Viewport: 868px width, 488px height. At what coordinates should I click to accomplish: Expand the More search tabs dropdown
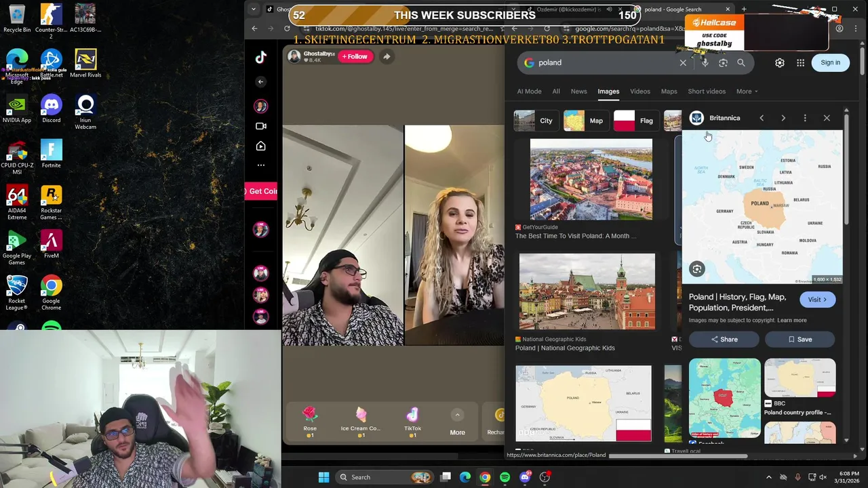[747, 91]
